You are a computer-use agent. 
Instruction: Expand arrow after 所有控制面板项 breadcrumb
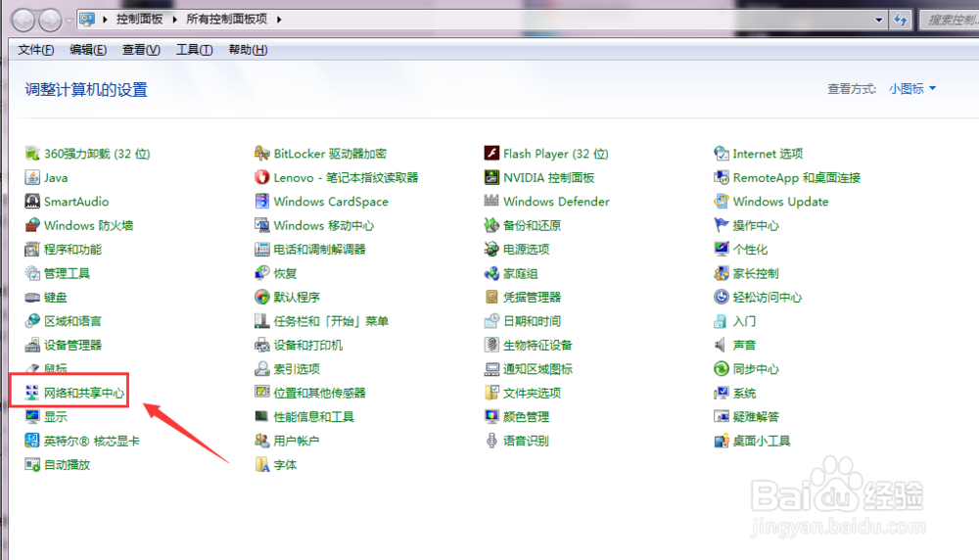coord(279,20)
